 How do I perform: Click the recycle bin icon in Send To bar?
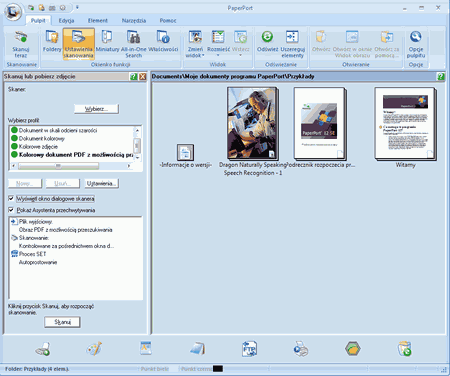pyautogui.click(x=404, y=349)
